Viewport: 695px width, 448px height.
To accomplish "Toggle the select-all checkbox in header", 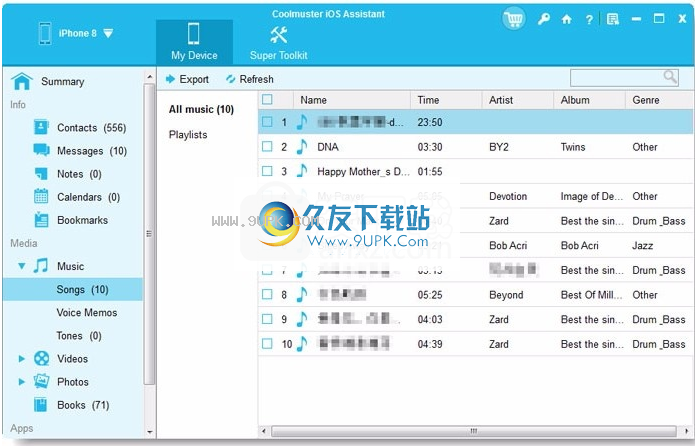I will coord(267,99).
